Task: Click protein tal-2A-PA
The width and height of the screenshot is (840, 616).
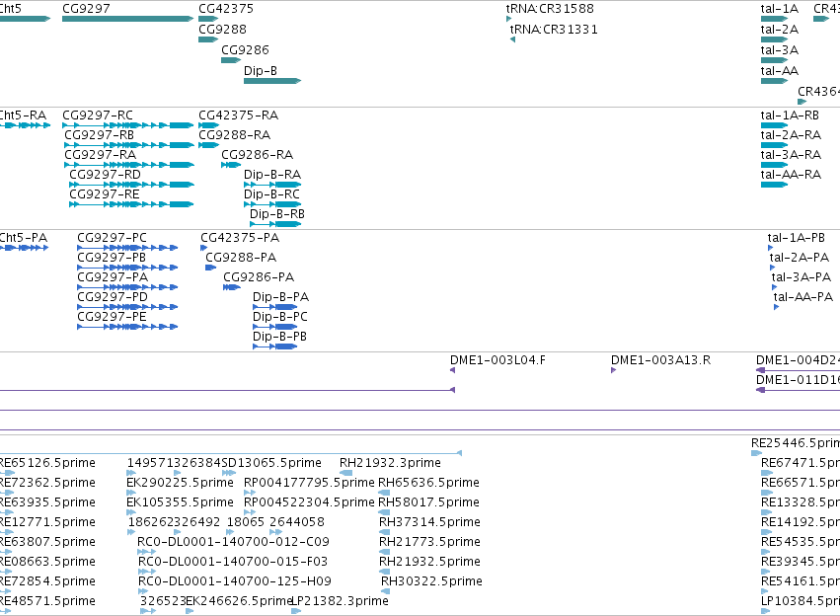Action: coord(772,268)
